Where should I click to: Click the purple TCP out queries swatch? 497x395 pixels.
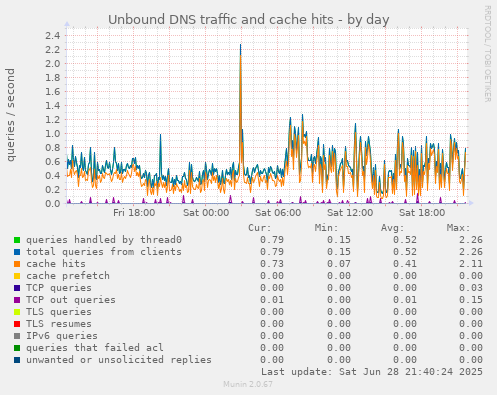click(x=17, y=300)
